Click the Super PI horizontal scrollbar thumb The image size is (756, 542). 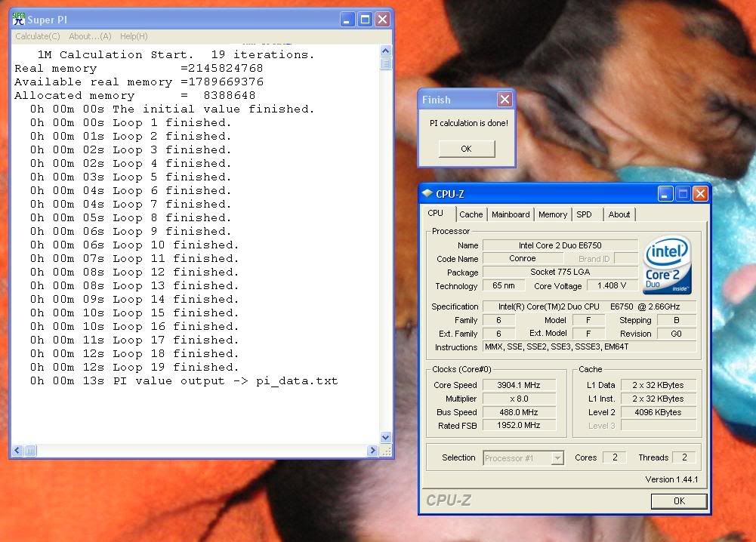click(30, 451)
